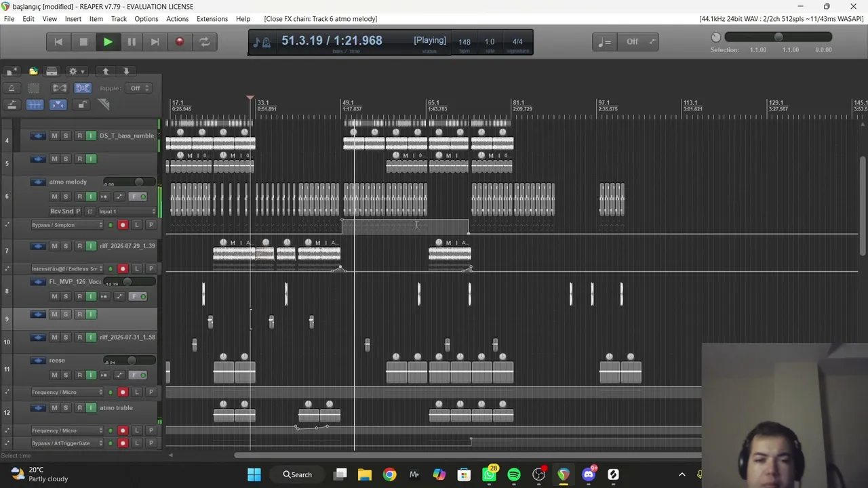Go to project start transport button
Image resolution: width=868 pixels, height=488 pixels.
58,42
